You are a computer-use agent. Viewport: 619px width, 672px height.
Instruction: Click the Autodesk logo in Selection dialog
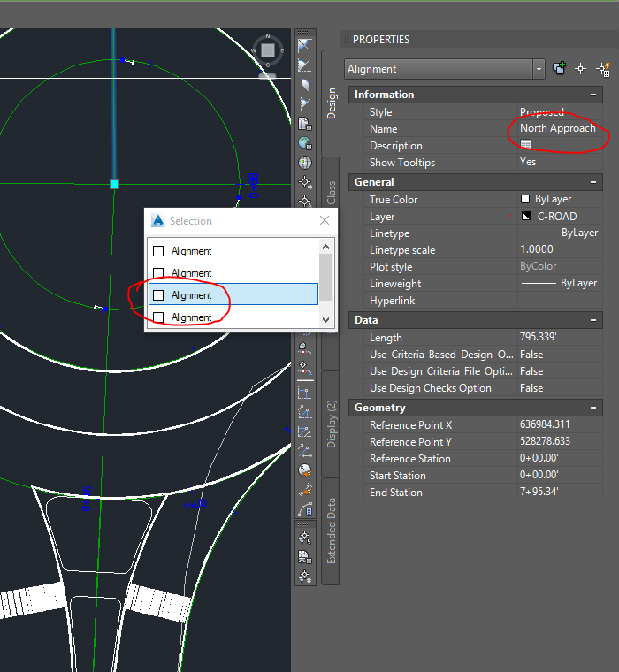pos(158,220)
